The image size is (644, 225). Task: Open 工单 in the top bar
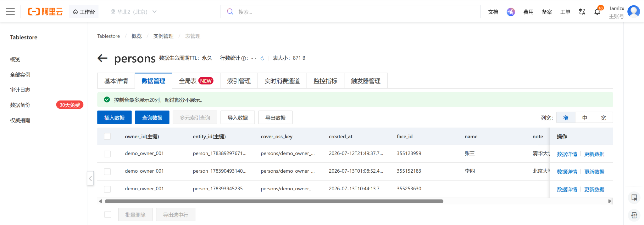coord(565,12)
